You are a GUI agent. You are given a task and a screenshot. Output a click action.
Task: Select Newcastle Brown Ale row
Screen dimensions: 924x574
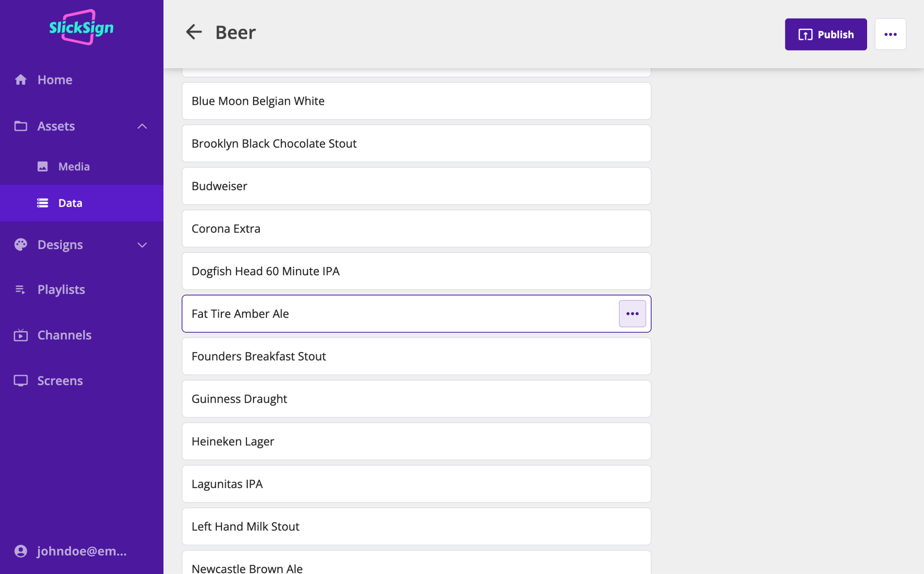pyautogui.click(x=416, y=563)
